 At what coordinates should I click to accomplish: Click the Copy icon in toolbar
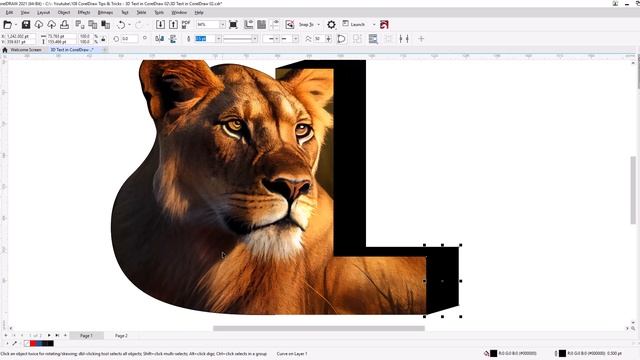pyautogui.click(x=93, y=25)
